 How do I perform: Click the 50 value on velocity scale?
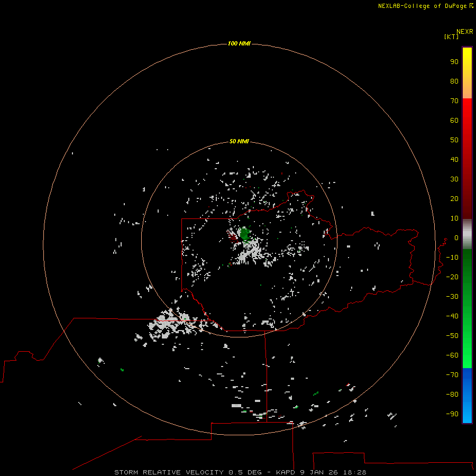pyautogui.click(x=454, y=140)
